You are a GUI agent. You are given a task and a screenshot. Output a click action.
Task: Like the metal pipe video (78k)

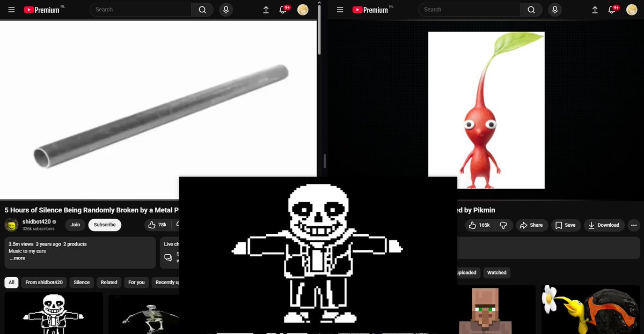pos(157,225)
